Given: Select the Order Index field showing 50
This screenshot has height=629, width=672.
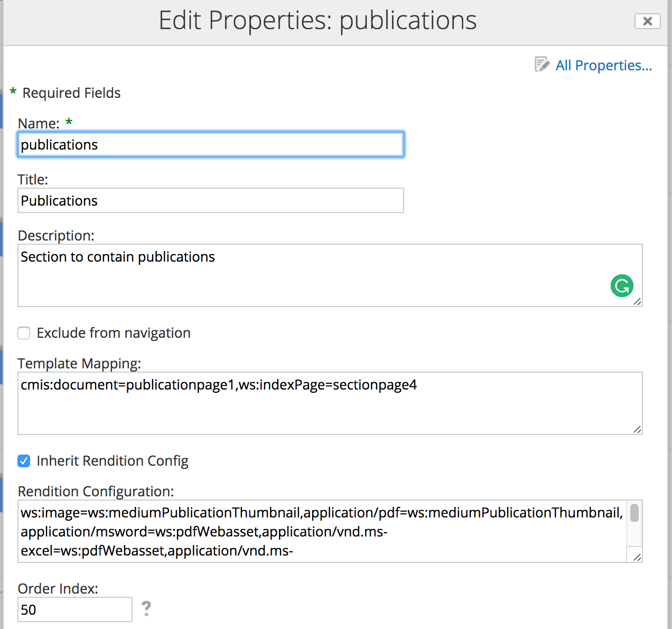Looking at the screenshot, I should 74,609.
